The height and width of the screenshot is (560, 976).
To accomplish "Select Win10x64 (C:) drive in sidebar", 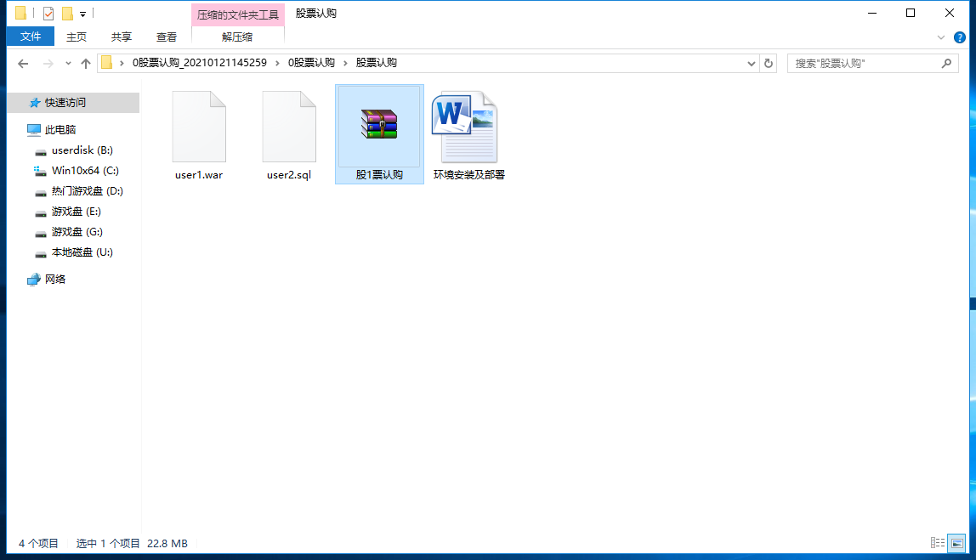I will (x=85, y=171).
